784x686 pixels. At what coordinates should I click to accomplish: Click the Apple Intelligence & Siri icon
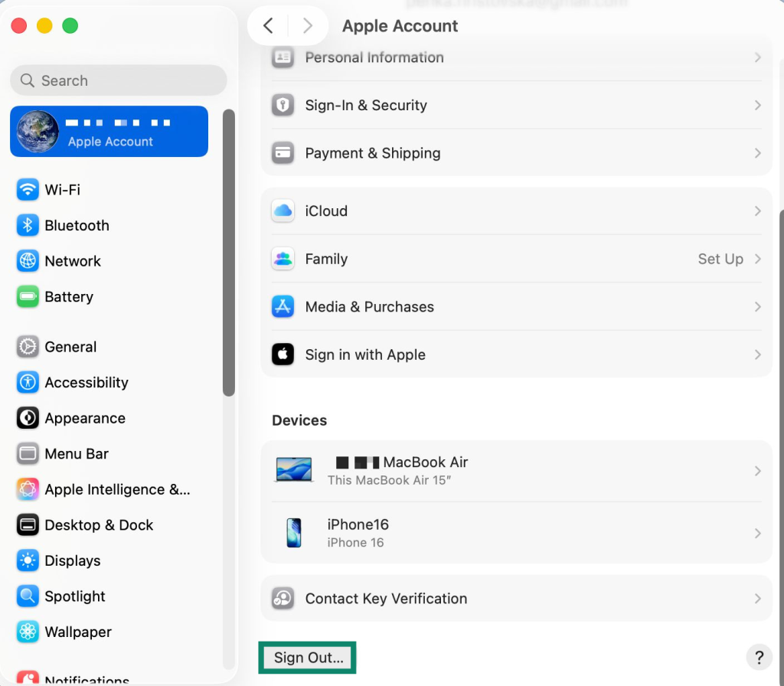pos(28,489)
